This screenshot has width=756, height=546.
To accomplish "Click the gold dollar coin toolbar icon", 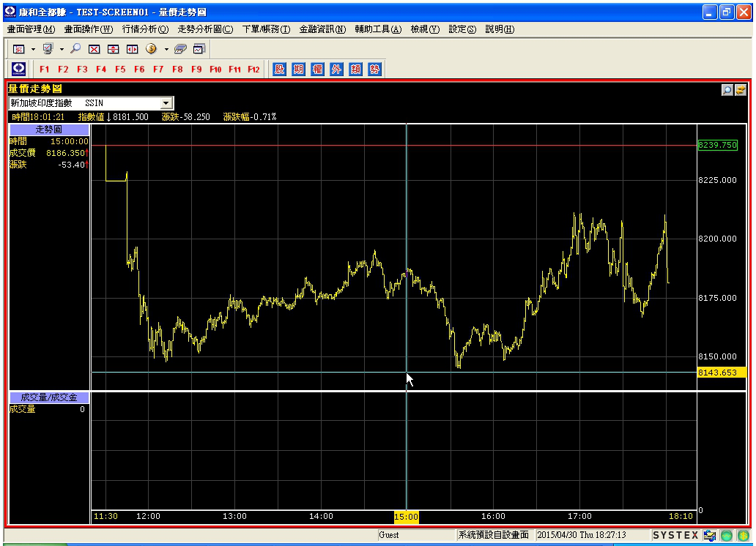I will point(151,49).
